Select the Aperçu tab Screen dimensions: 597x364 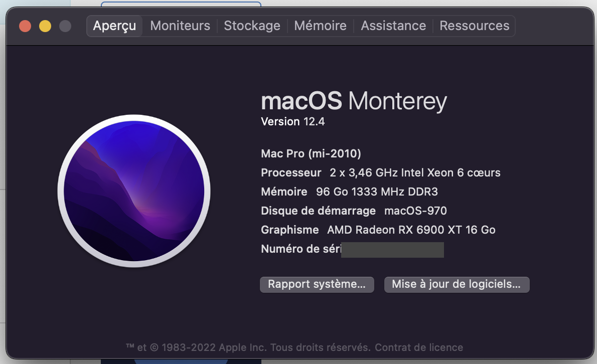click(x=114, y=26)
